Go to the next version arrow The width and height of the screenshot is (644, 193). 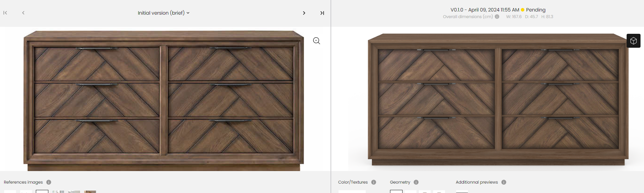click(x=304, y=13)
